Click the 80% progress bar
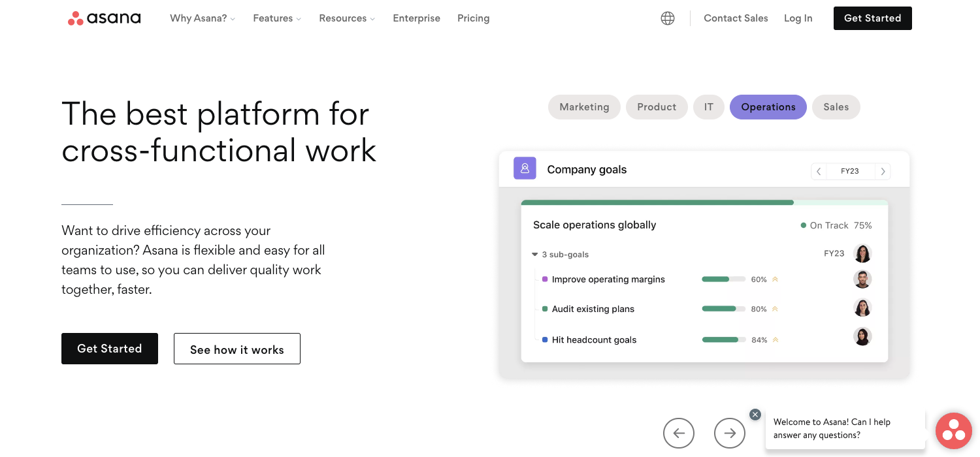Screen dimensions: 980x457 click(723, 309)
